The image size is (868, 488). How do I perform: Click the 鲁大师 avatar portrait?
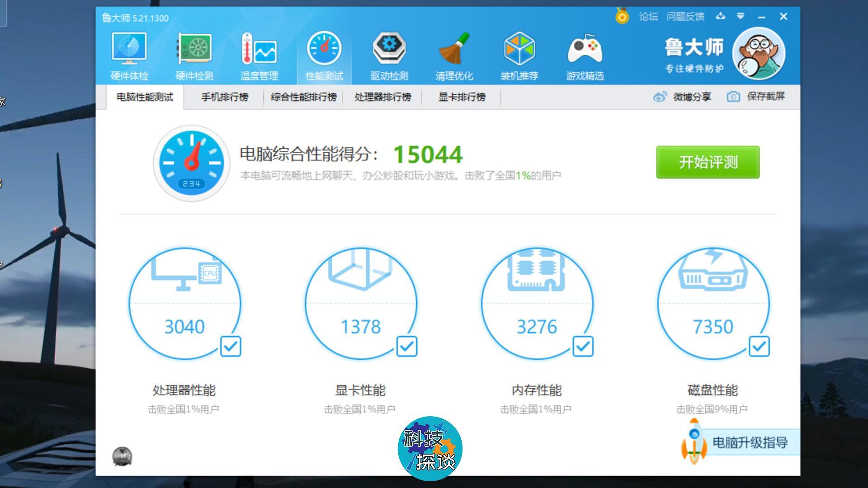point(759,54)
